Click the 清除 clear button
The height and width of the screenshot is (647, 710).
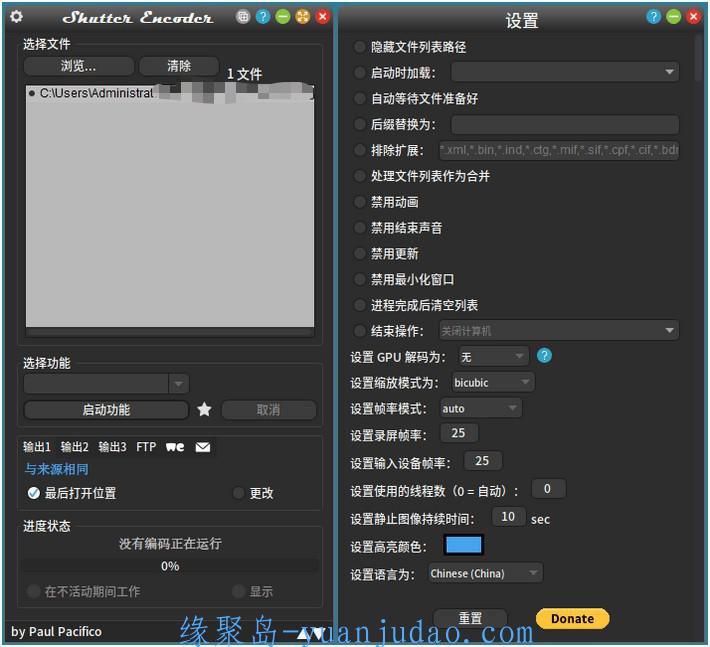pos(179,66)
